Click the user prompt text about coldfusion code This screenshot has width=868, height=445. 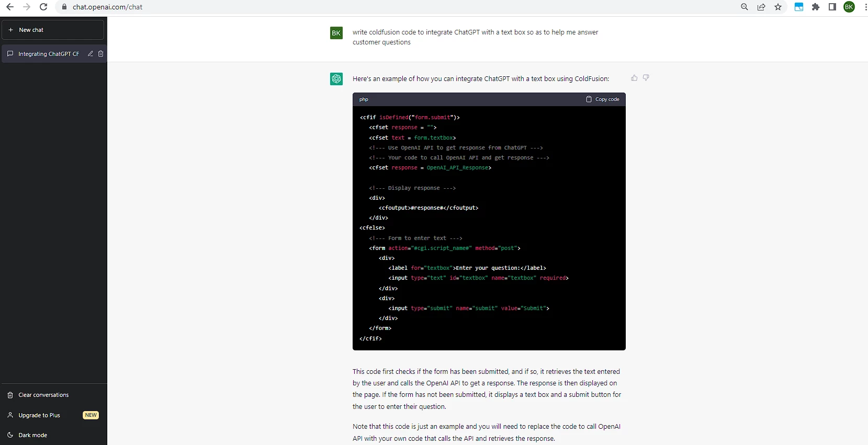[x=475, y=37]
